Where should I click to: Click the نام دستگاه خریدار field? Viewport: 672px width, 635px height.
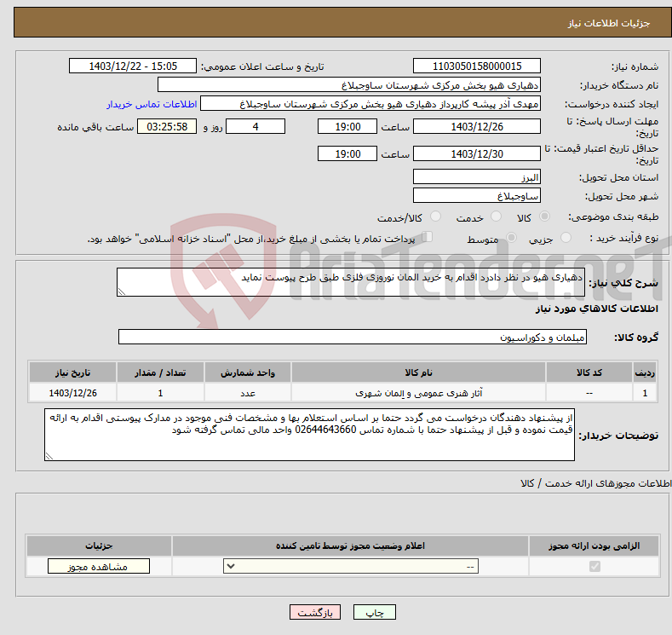pyautogui.click(x=349, y=85)
